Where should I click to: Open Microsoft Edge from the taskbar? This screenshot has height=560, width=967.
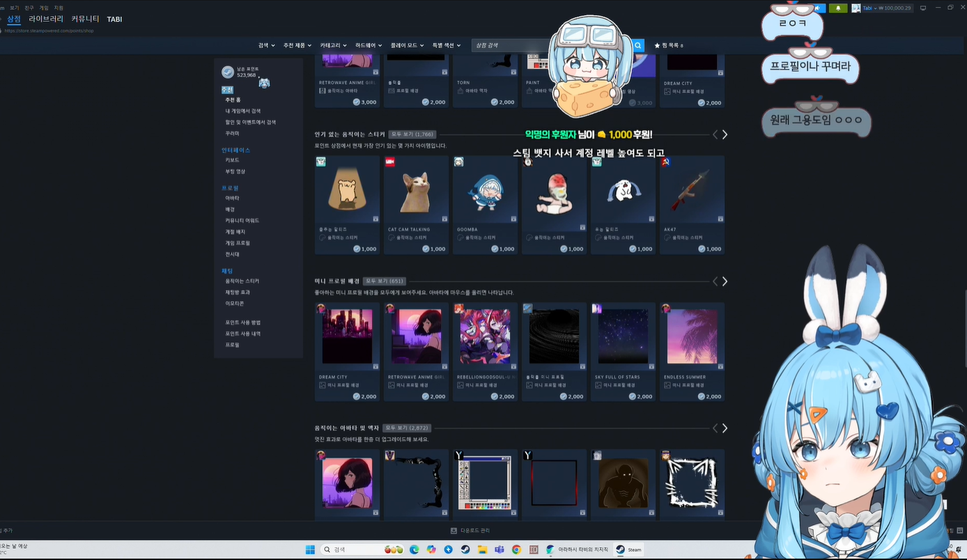pos(415,550)
